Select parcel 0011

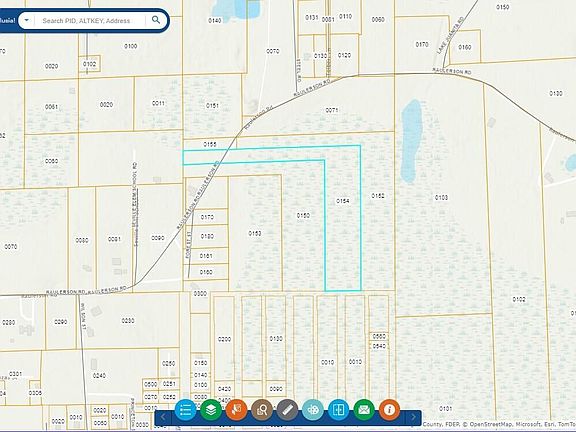click(x=158, y=103)
